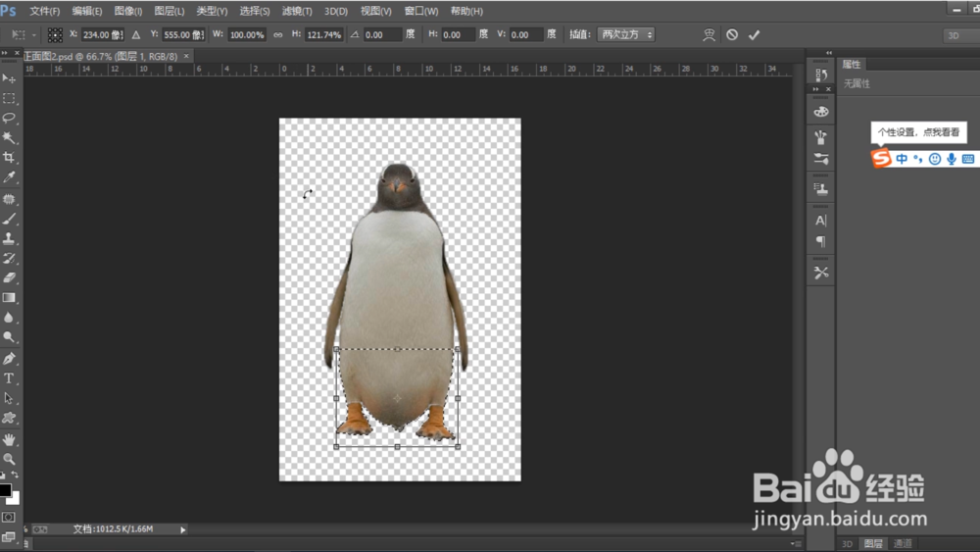
Task: Expand the status bar info arrow
Action: pos(182,529)
